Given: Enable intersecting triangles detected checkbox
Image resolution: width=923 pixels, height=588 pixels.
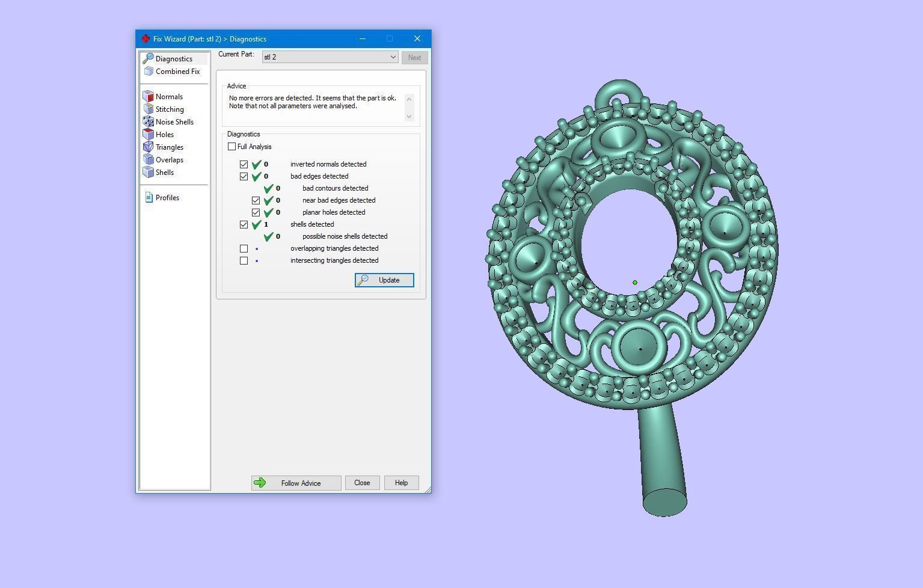Looking at the screenshot, I should [244, 260].
